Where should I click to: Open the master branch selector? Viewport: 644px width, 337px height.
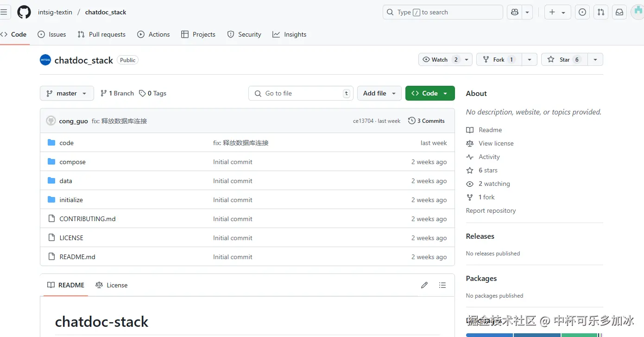click(x=67, y=93)
